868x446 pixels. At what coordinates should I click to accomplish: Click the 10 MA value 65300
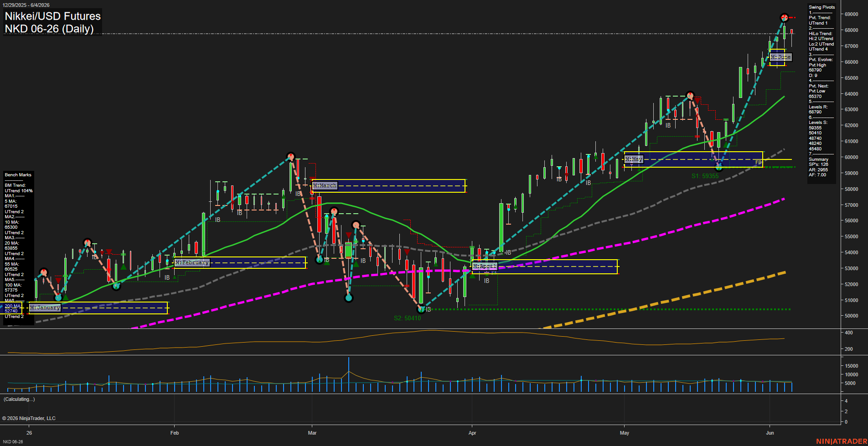pyautogui.click(x=11, y=227)
